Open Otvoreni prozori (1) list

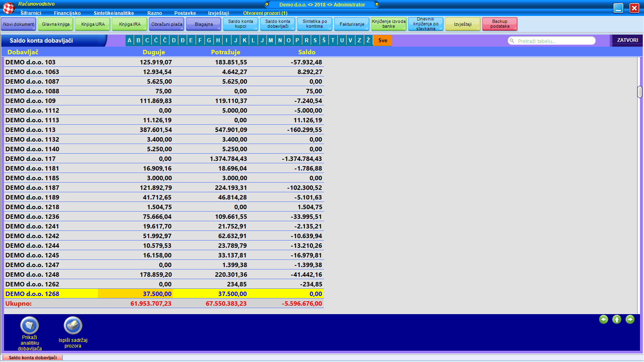click(x=265, y=13)
